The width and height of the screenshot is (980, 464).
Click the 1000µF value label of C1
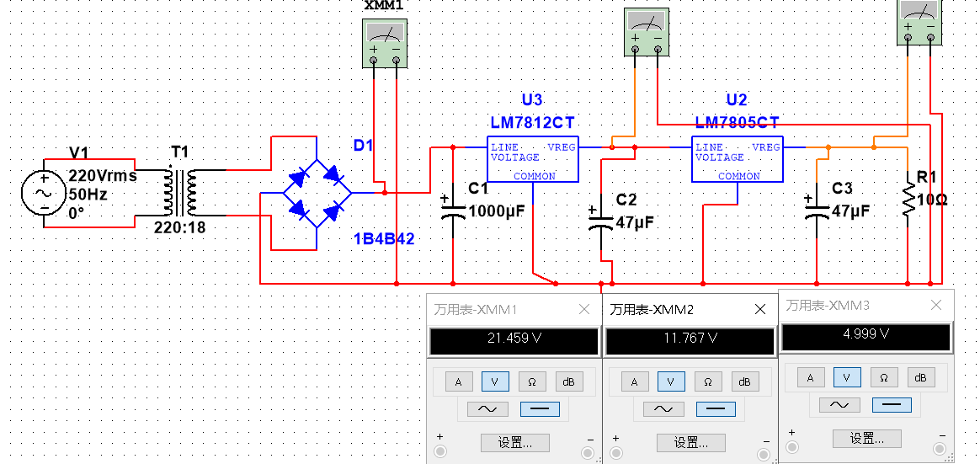click(x=498, y=211)
